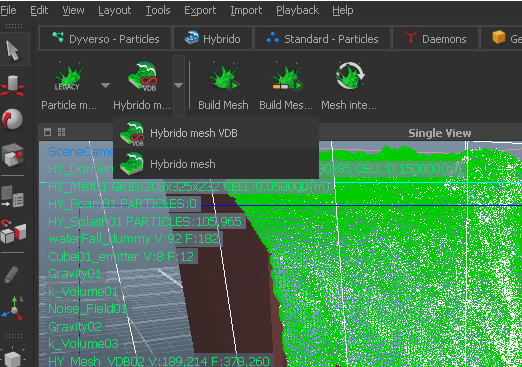Switch to Daemons shelf tab
This screenshot has width=522, height=367.
point(435,39)
